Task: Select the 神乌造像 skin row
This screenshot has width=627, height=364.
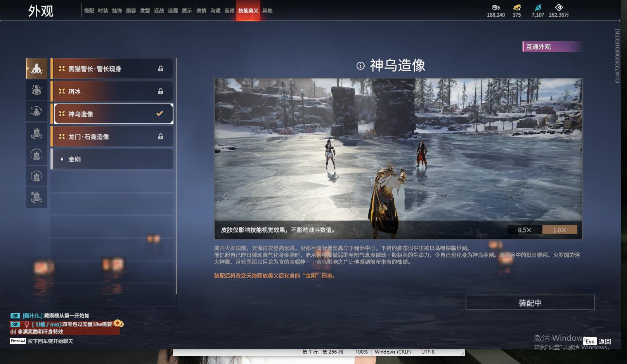Action: 112,114
